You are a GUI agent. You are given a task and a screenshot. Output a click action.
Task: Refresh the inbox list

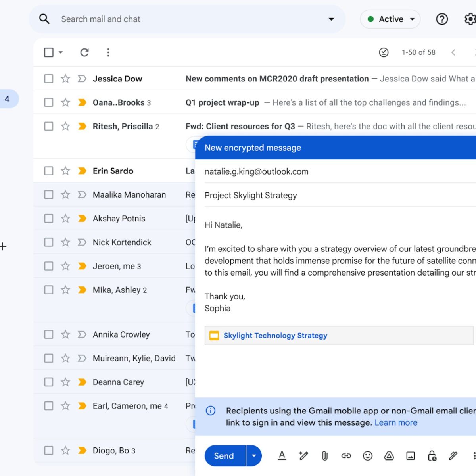(84, 52)
